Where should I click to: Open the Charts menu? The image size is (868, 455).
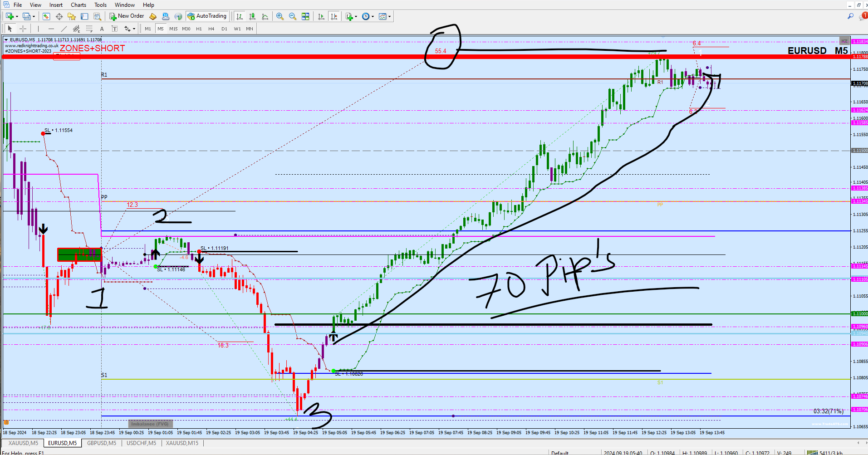click(78, 5)
